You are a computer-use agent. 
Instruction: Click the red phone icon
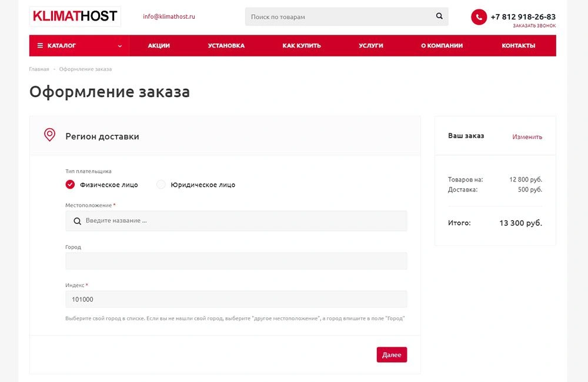coord(479,17)
